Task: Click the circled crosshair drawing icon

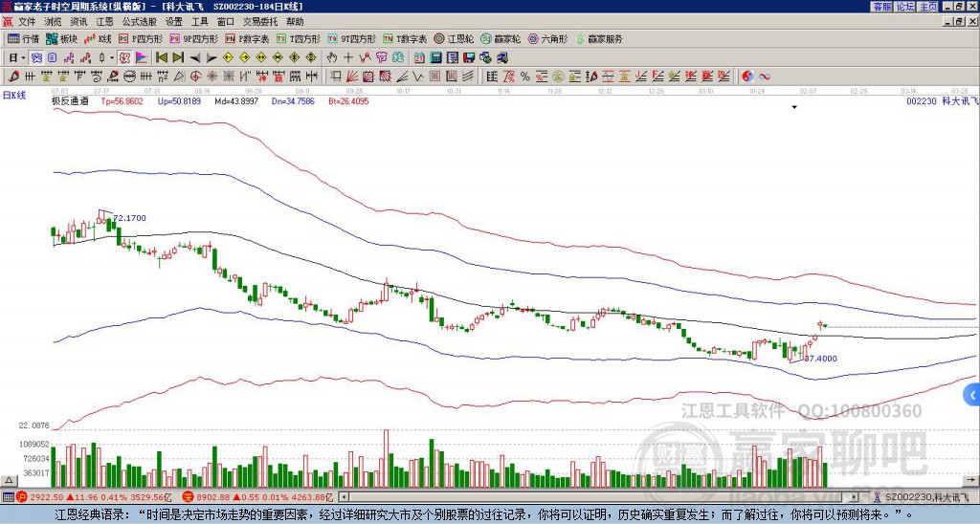Action: pos(195,76)
